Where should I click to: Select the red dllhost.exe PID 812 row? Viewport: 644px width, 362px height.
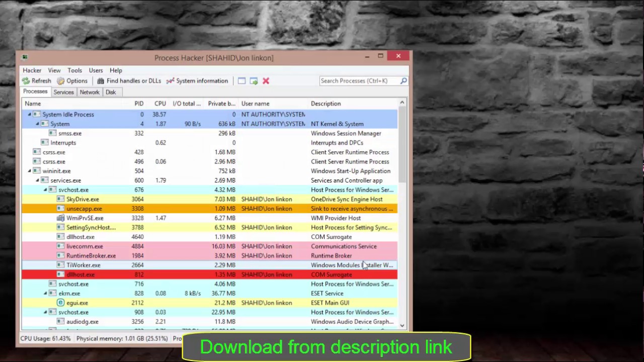click(209, 275)
